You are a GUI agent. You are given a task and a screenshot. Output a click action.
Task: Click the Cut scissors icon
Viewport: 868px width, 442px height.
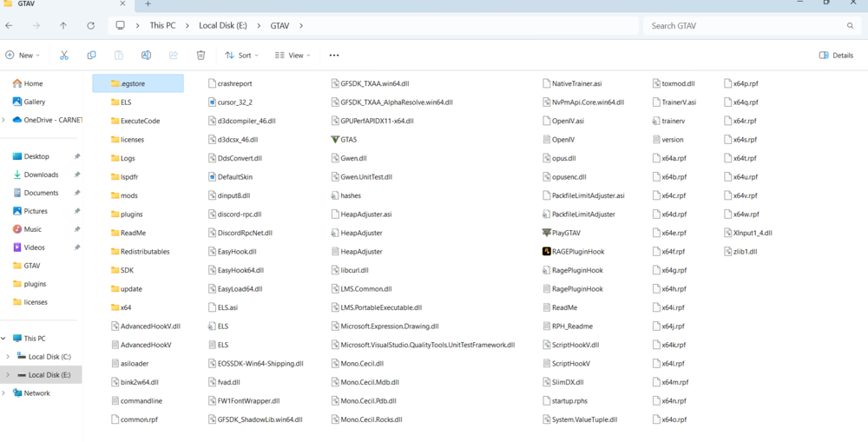point(63,56)
